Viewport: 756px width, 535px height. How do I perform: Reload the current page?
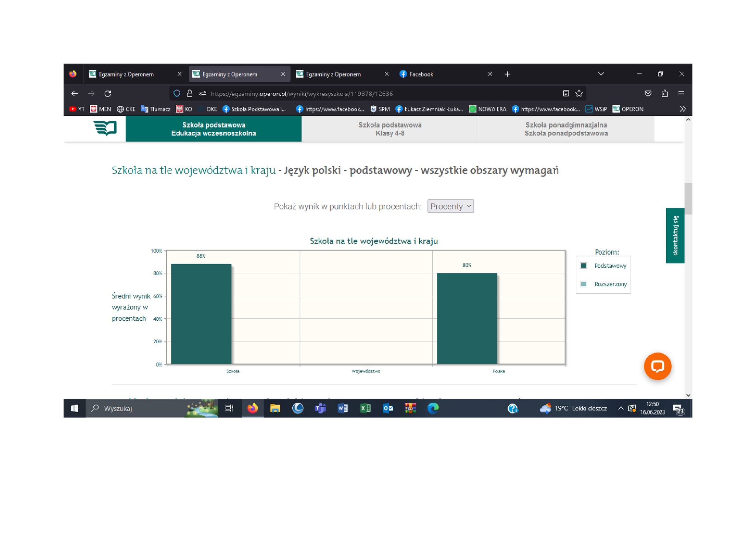click(x=108, y=93)
